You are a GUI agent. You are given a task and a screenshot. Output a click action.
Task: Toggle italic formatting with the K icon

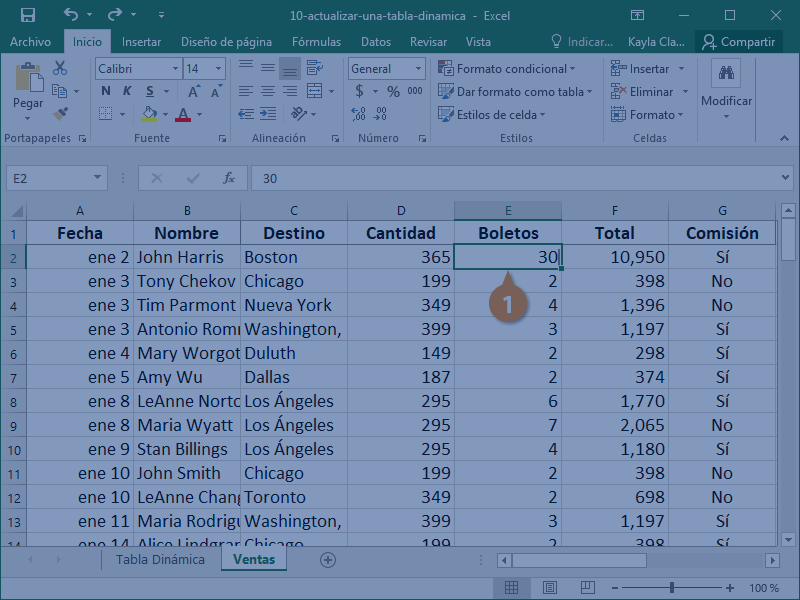[x=127, y=92]
